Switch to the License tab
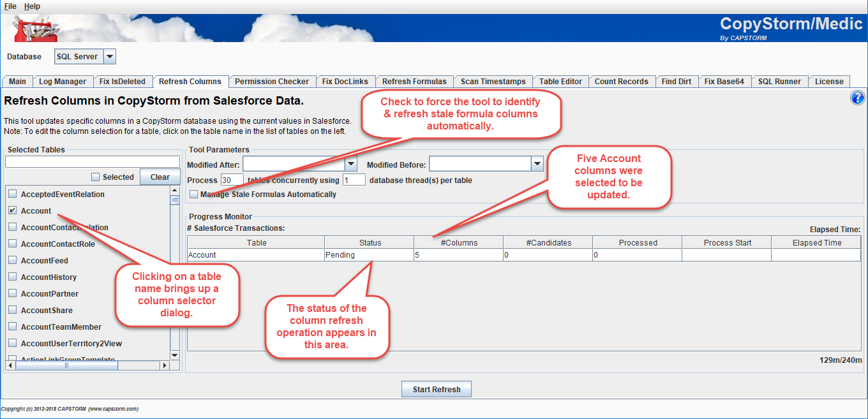Viewport: 868px width, 419px height. (830, 82)
